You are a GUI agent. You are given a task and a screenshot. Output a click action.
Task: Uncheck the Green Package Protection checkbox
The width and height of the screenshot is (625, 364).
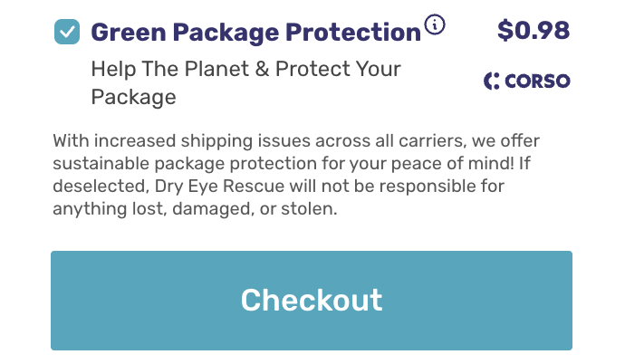click(x=67, y=32)
